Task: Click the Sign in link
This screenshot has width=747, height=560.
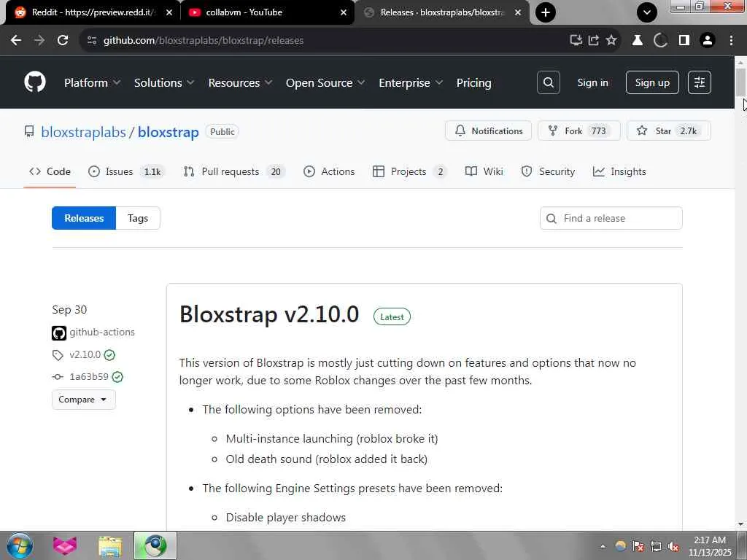Action: click(x=592, y=82)
